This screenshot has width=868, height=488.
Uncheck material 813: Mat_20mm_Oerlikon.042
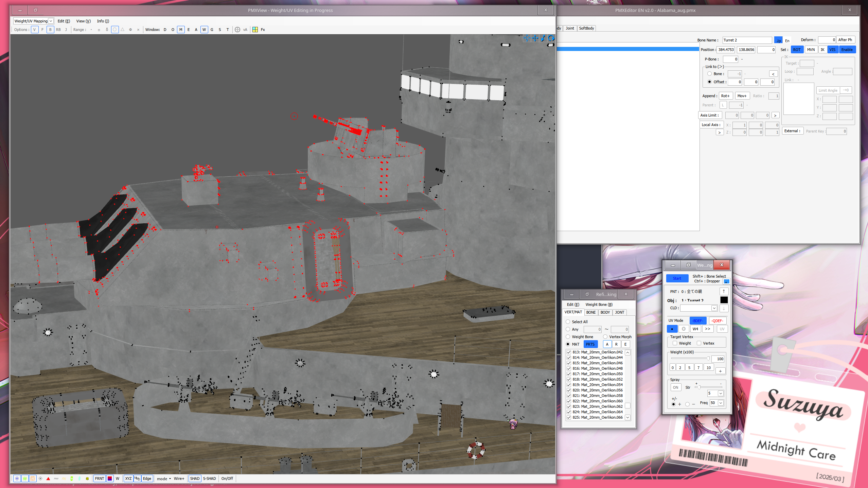tap(569, 352)
